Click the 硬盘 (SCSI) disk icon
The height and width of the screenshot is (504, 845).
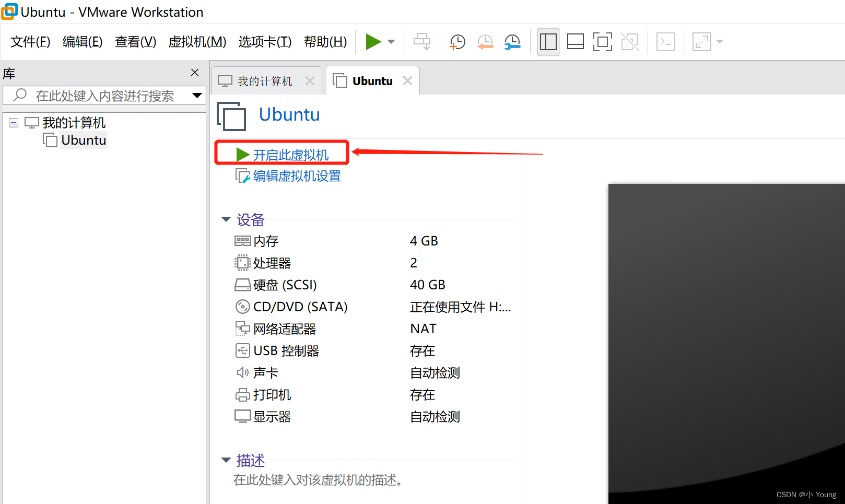243,285
